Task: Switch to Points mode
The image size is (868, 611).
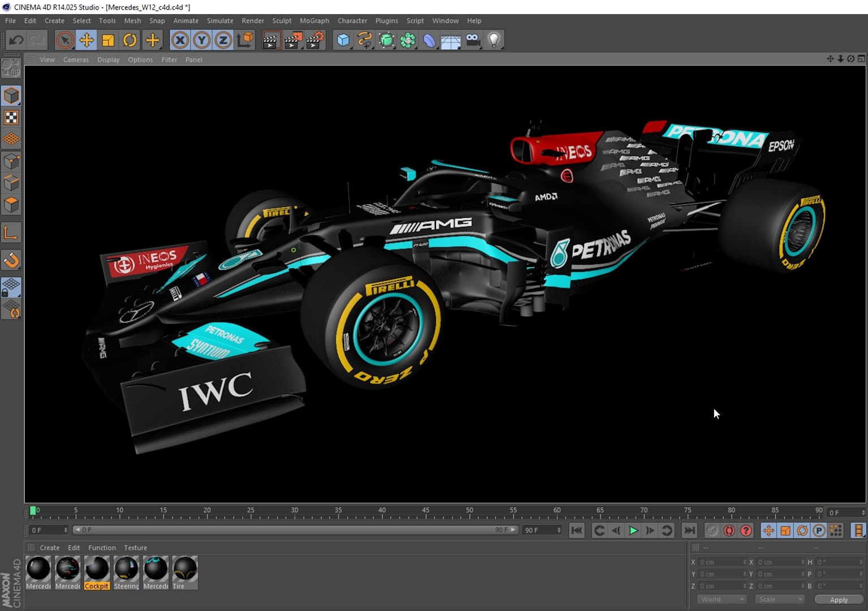Action: click(x=11, y=162)
